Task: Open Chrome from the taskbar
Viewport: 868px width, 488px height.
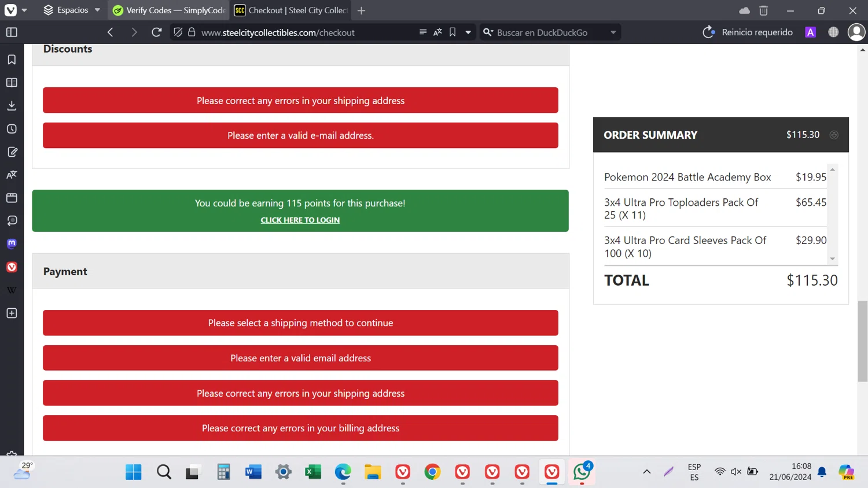Action: 432,472
